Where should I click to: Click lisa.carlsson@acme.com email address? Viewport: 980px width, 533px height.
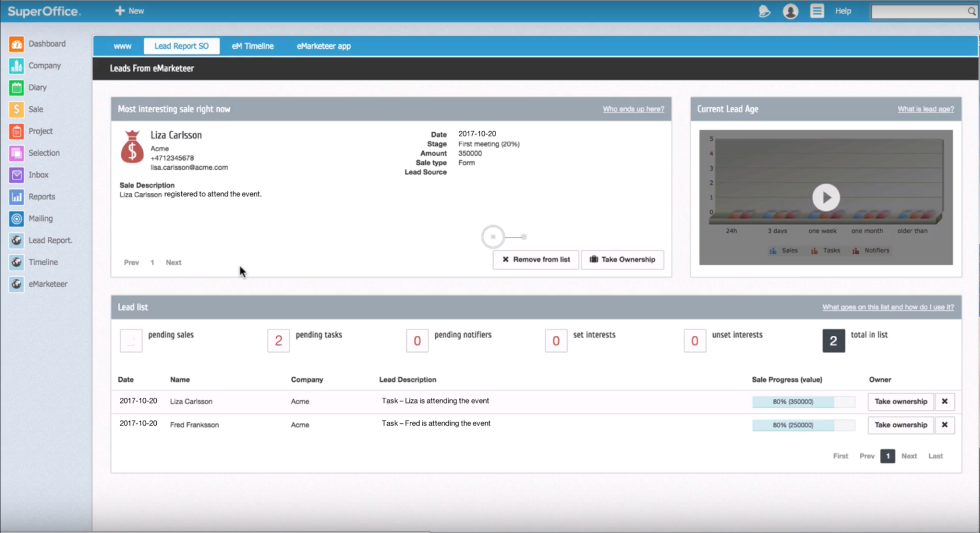[x=189, y=167]
